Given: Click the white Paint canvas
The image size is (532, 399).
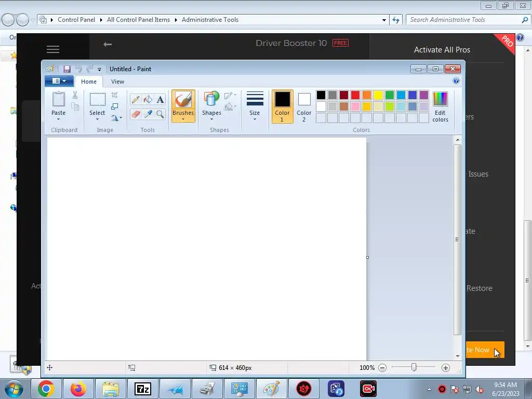Looking at the screenshot, I should point(207,248).
